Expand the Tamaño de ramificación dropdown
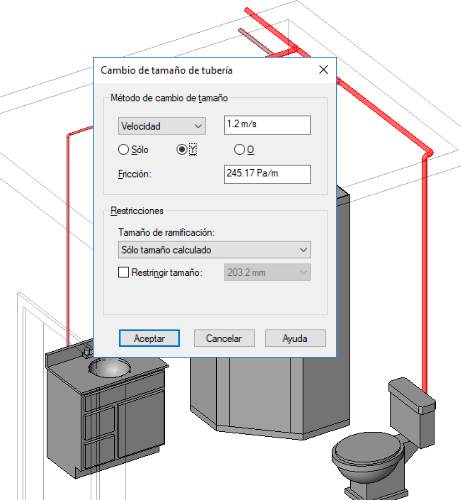The width and height of the screenshot is (461, 500). click(214, 250)
